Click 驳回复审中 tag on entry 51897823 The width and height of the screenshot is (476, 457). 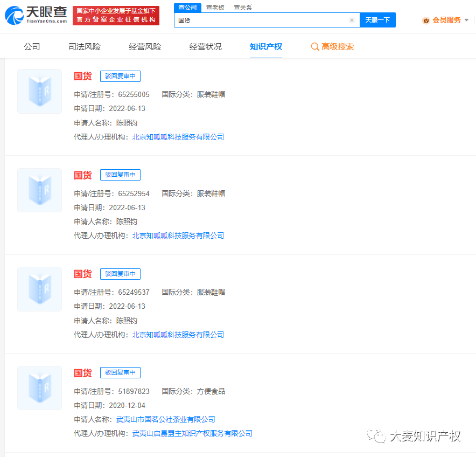click(x=120, y=372)
